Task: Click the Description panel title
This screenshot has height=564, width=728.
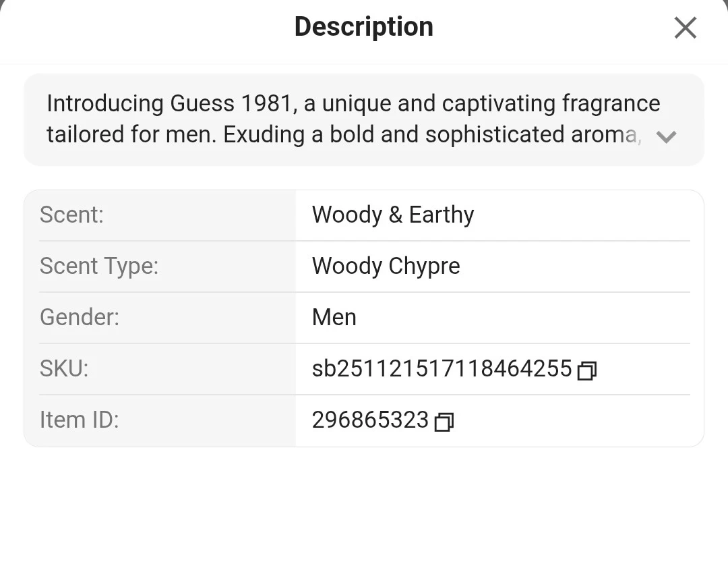Action: (363, 27)
